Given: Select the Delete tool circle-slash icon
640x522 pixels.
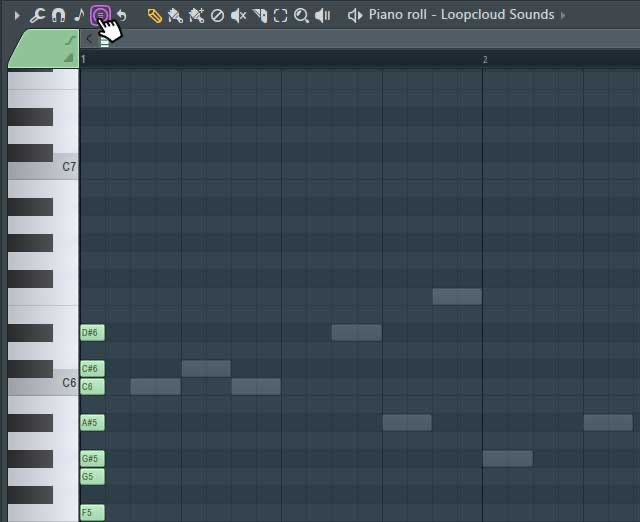Looking at the screenshot, I should (217, 15).
